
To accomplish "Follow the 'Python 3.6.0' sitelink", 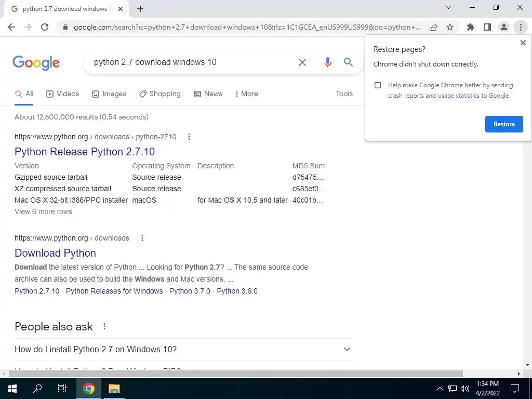I will click(x=237, y=291).
